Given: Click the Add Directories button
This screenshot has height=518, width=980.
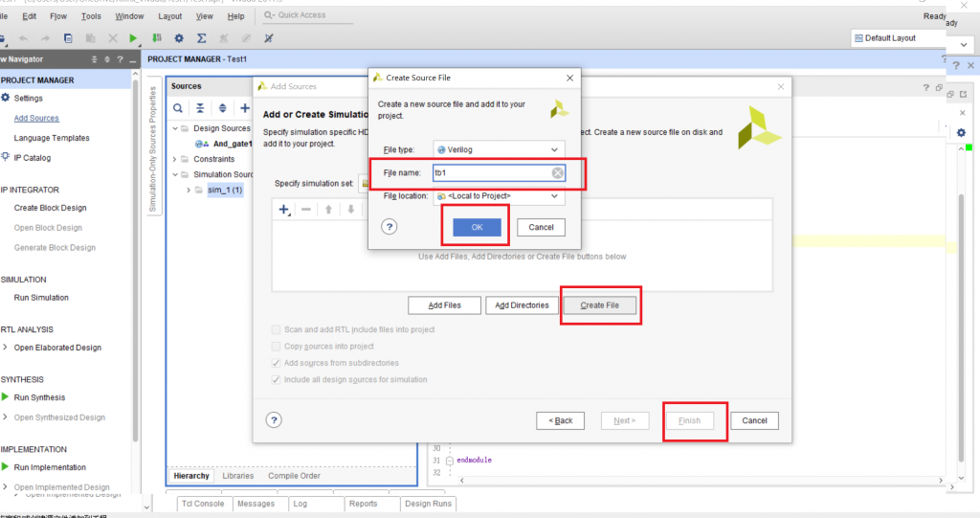Looking at the screenshot, I should (522, 305).
